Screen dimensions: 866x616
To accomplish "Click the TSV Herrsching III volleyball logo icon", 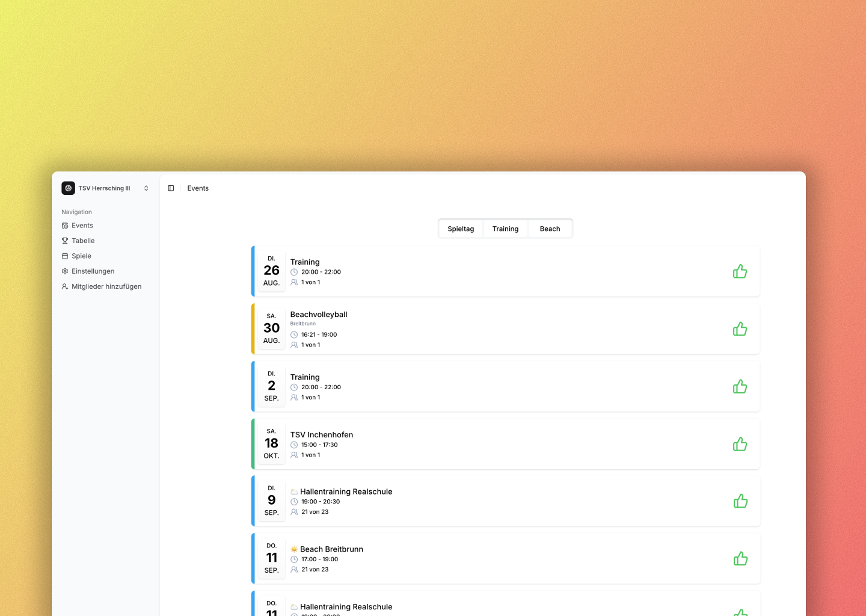I will (69, 188).
